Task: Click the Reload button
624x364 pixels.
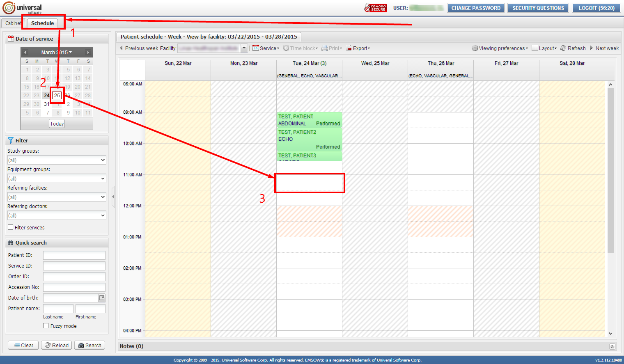Action: pyautogui.click(x=57, y=346)
